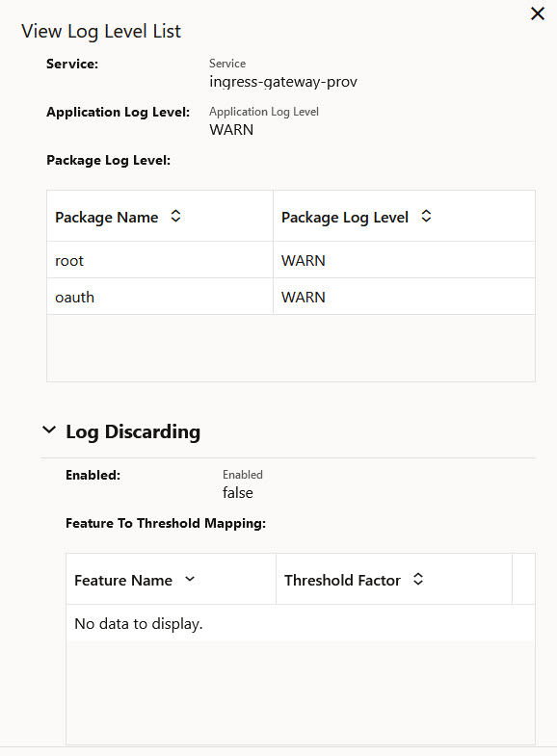Click the bold Enabled: label
This screenshot has height=756, width=557.
[x=93, y=475]
